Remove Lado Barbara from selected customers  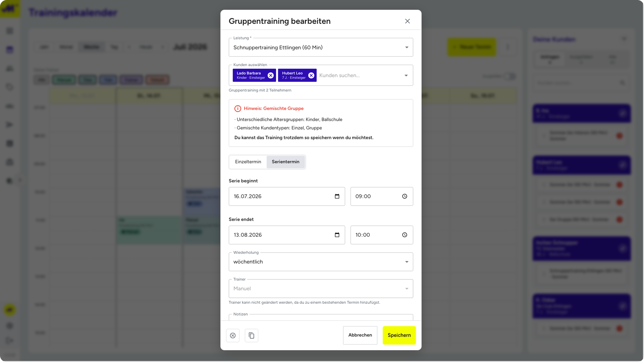pos(271,75)
